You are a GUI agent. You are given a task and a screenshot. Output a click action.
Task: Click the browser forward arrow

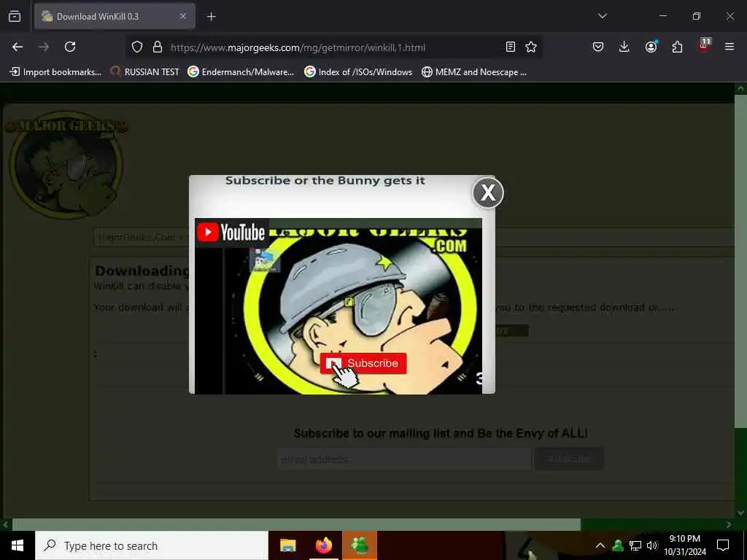click(44, 47)
